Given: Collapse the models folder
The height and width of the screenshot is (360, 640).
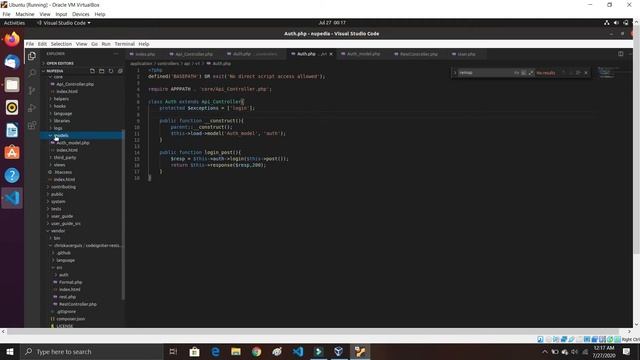Looking at the screenshot, I should (82, 135).
